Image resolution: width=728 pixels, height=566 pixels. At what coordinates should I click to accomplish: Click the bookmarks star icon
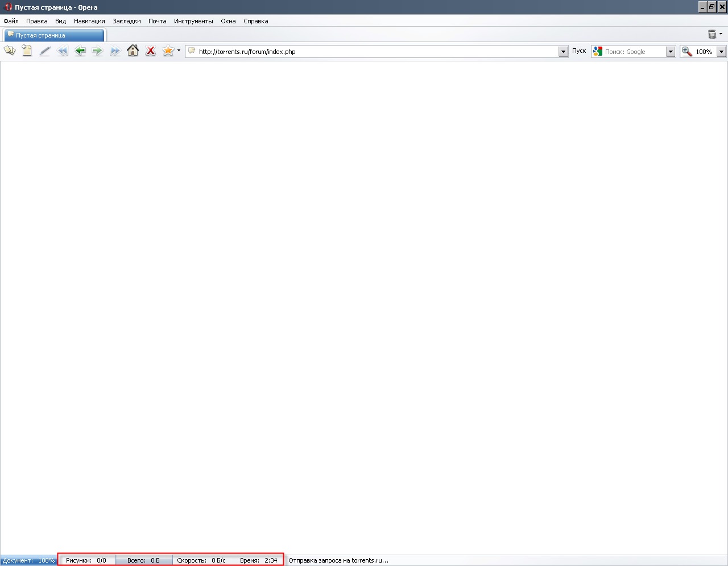click(168, 51)
